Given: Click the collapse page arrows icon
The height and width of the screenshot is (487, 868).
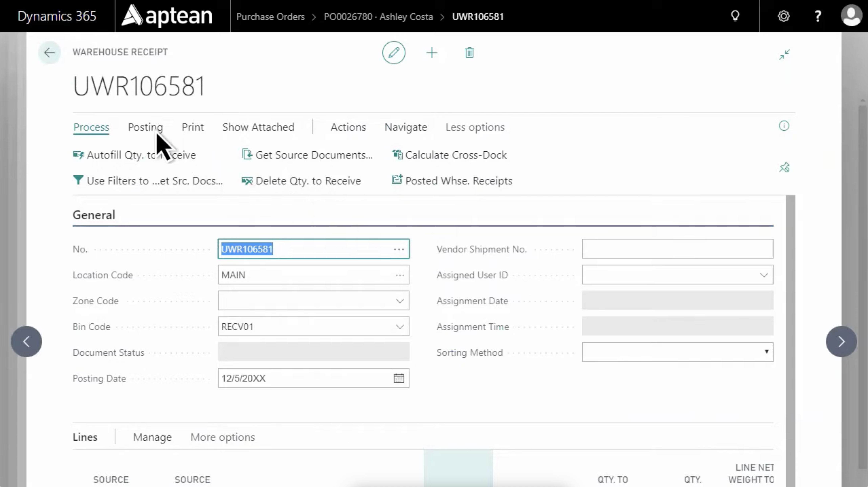Looking at the screenshot, I should 784,54.
